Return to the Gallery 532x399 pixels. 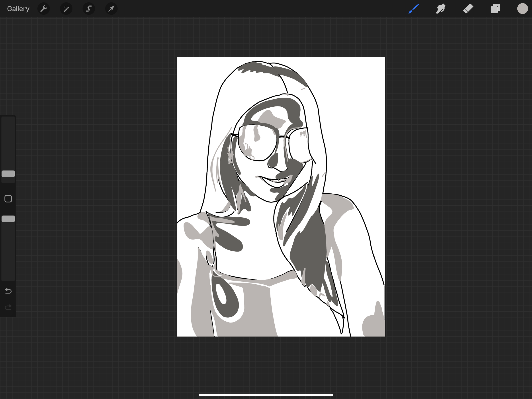[x=18, y=9]
